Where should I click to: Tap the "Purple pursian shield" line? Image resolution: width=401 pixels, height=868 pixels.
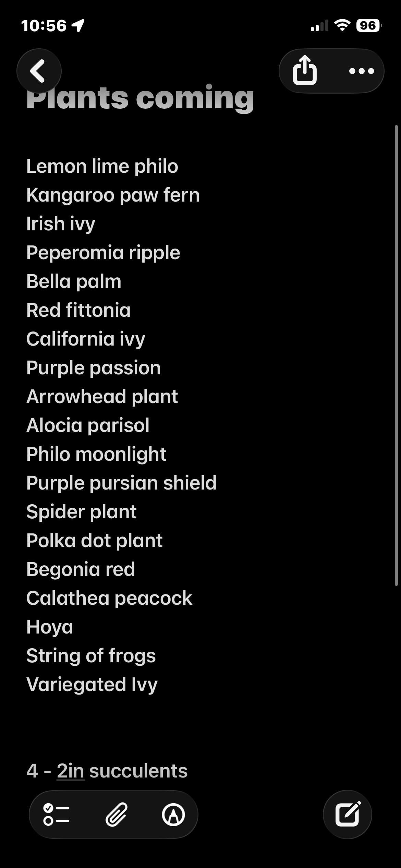121,483
